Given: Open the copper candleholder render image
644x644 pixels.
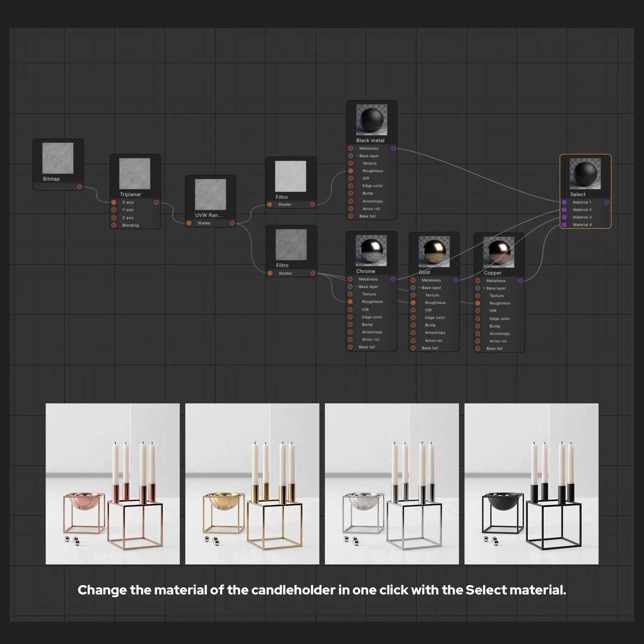Looking at the screenshot, I should click(x=112, y=484).
